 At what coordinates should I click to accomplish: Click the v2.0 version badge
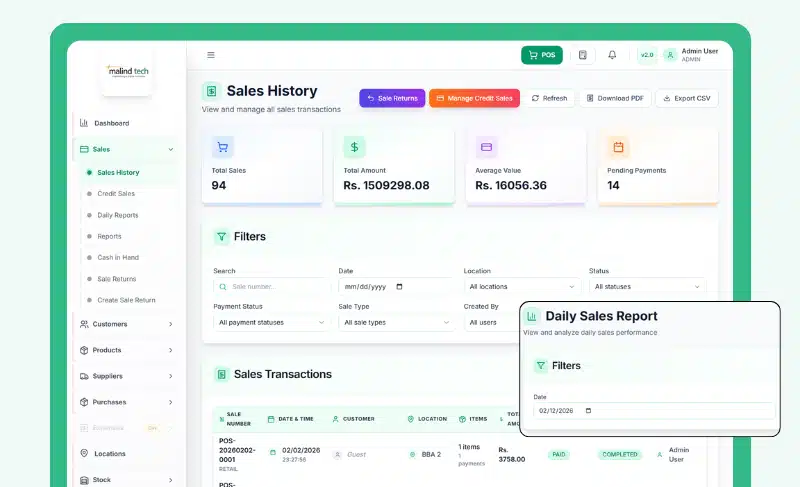(647, 55)
